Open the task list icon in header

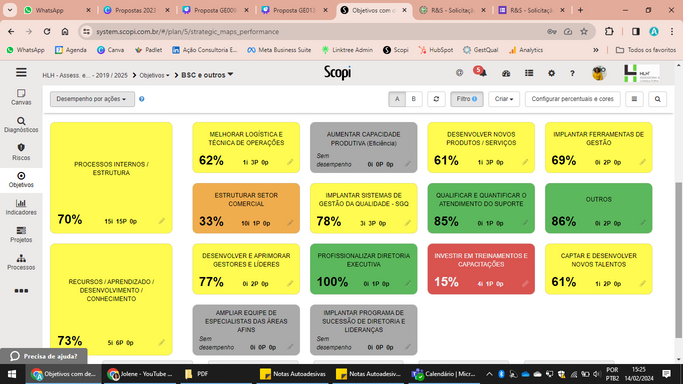529,73
